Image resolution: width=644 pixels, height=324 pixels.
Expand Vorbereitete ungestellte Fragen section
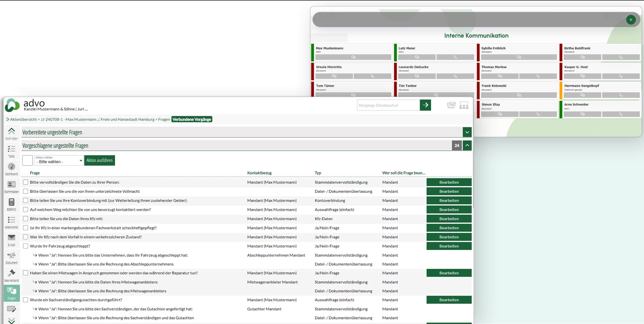point(467,132)
